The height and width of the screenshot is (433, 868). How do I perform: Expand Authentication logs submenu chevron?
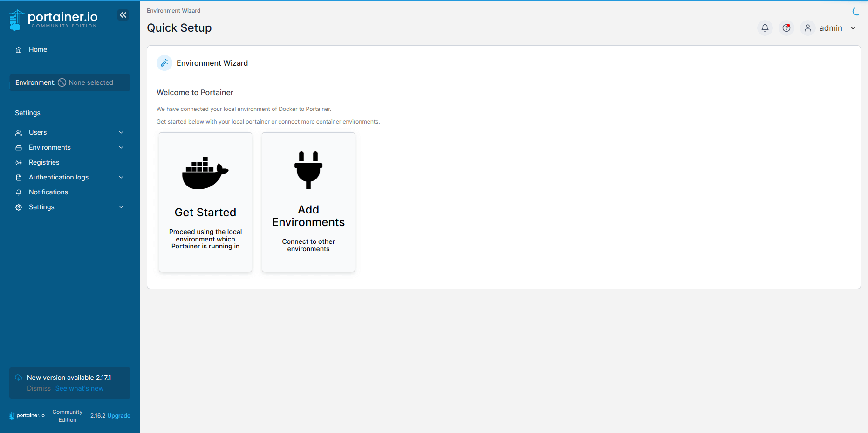tap(121, 177)
